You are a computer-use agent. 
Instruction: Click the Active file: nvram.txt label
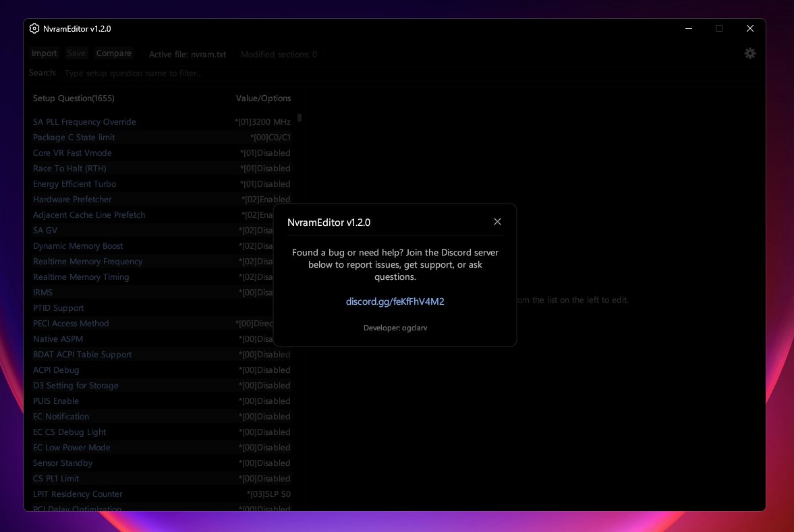[188, 54]
